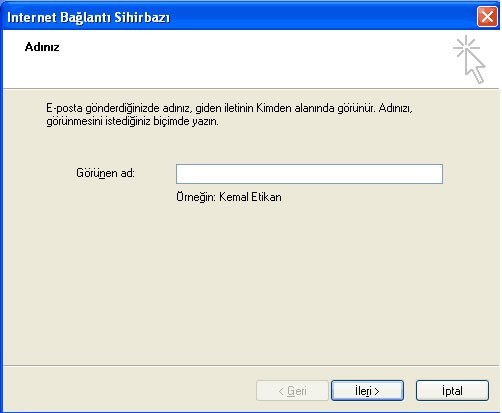Click the görünmesini istediğiniz biçimde yazın line
Viewport: 502px width, 413px height.
click(132, 121)
